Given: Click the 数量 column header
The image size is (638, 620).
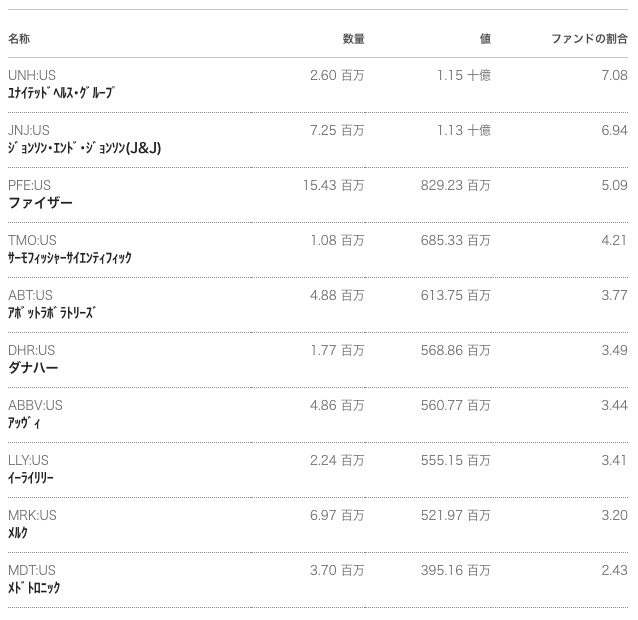Looking at the screenshot, I should (353, 39).
